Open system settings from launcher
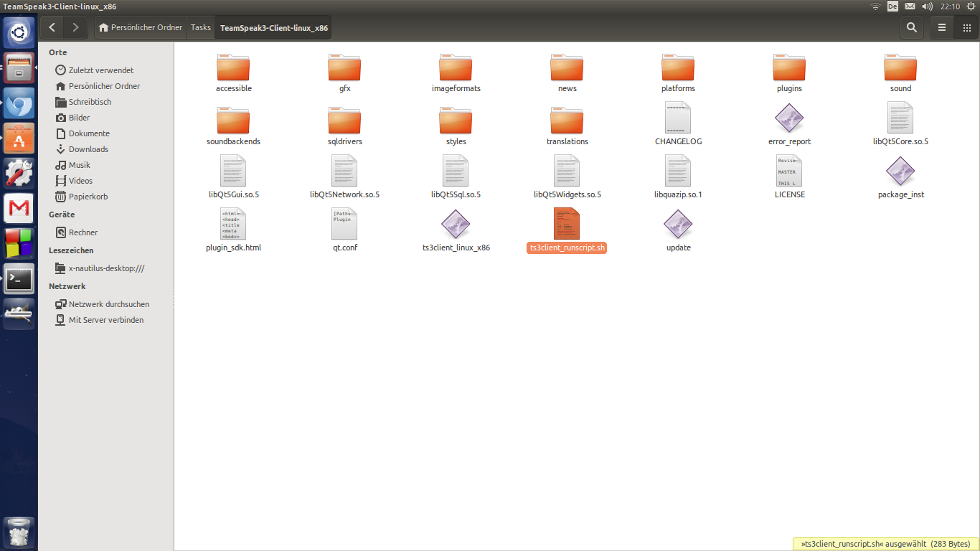980x551 pixels. pos(19,173)
